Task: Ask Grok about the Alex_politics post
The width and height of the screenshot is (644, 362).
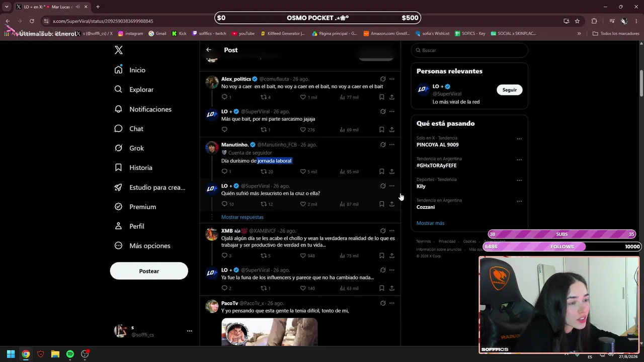Action: click(383, 79)
